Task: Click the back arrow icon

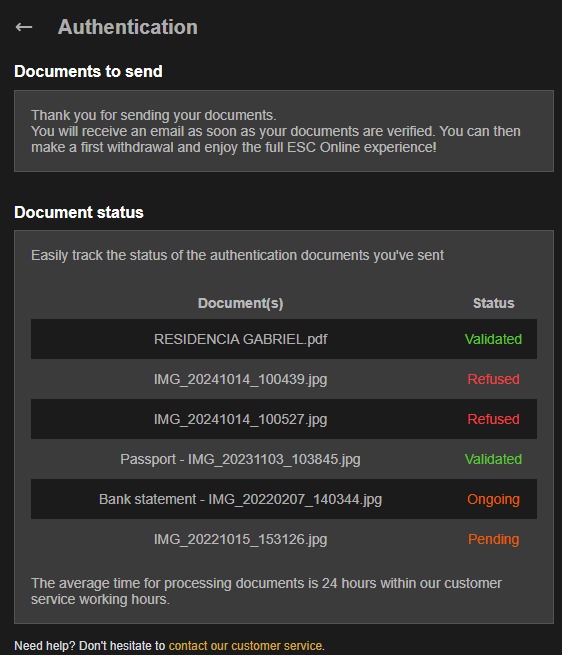Action: click(24, 27)
